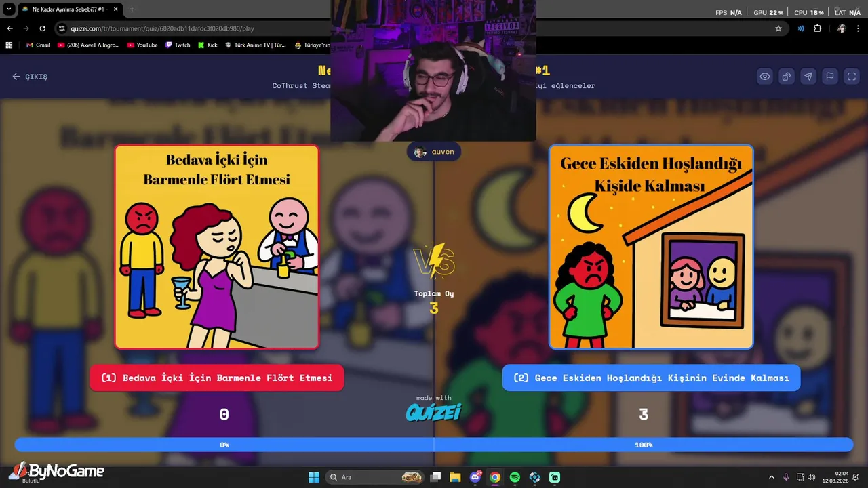Screen dimensions: 868x488
Task: Click the taskbar Ara search box
Action: point(375,477)
